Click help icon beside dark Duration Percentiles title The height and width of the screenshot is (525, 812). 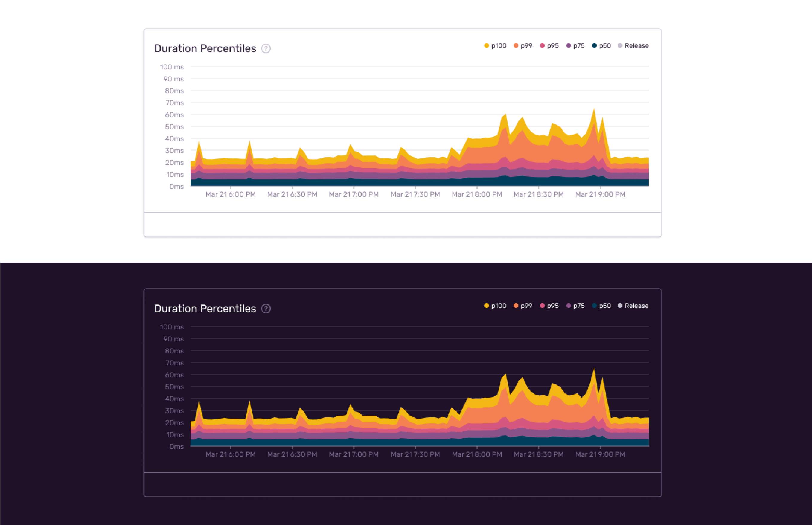[266, 309]
